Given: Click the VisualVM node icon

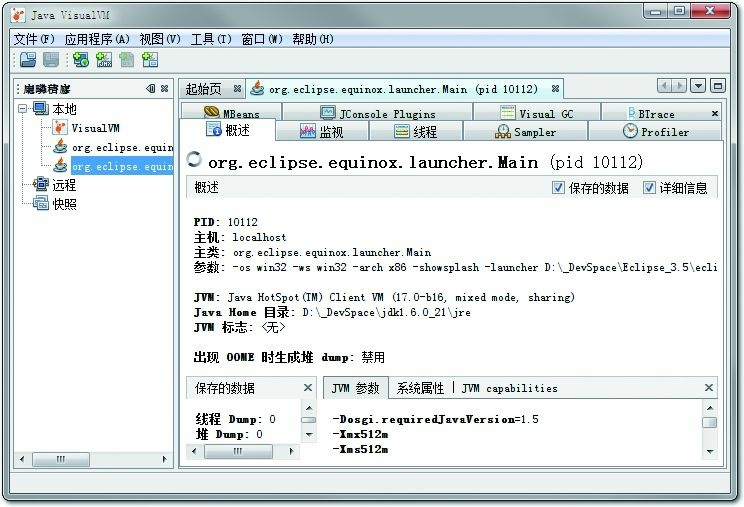Looking at the screenshot, I should 60,128.
